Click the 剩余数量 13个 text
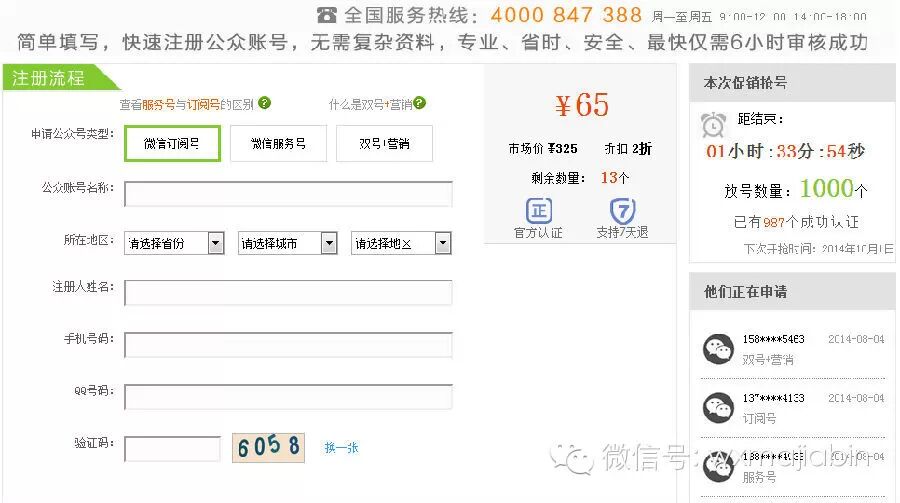 (580, 178)
